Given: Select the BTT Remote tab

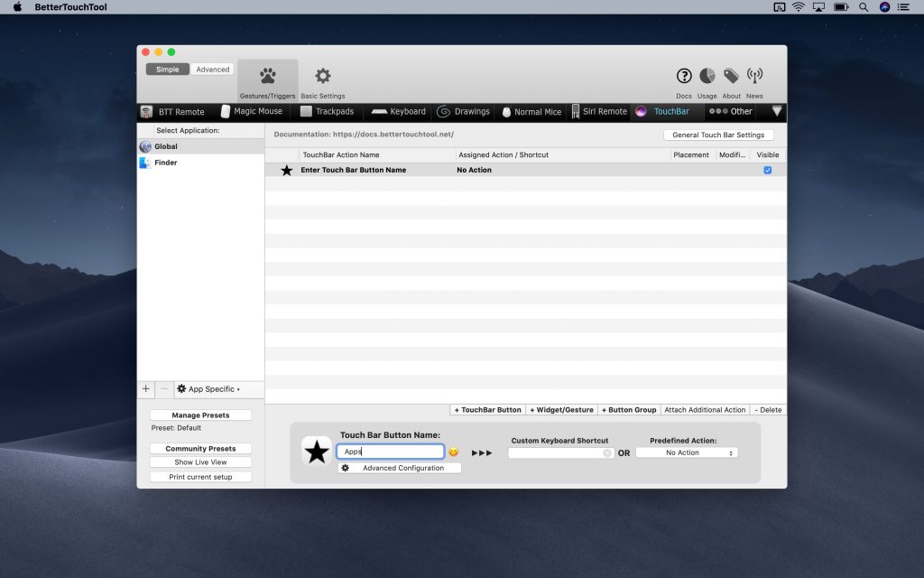Looking at the screenshot, I should 172,111.
